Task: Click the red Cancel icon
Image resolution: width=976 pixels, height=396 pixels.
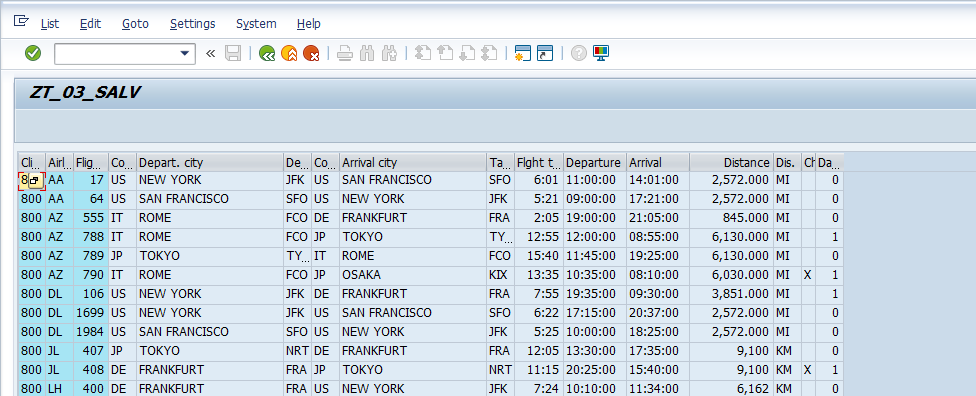Action: pos(311,54)
